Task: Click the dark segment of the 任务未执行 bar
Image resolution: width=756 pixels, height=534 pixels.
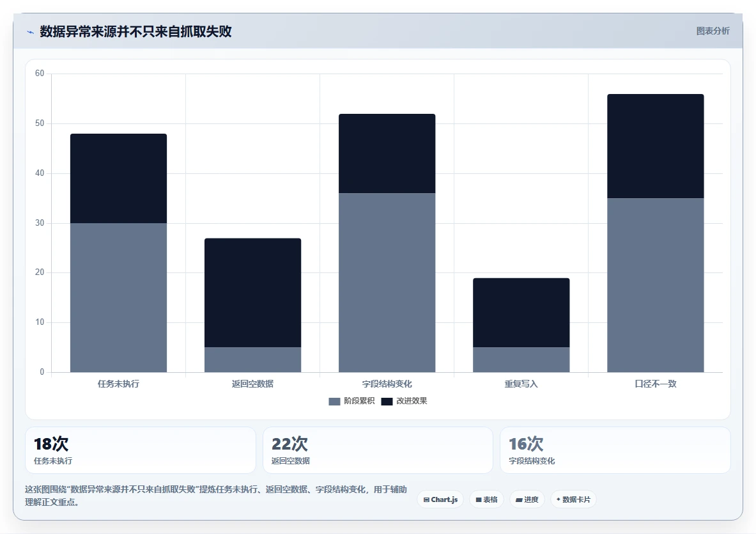Action: tap(119, 178)
